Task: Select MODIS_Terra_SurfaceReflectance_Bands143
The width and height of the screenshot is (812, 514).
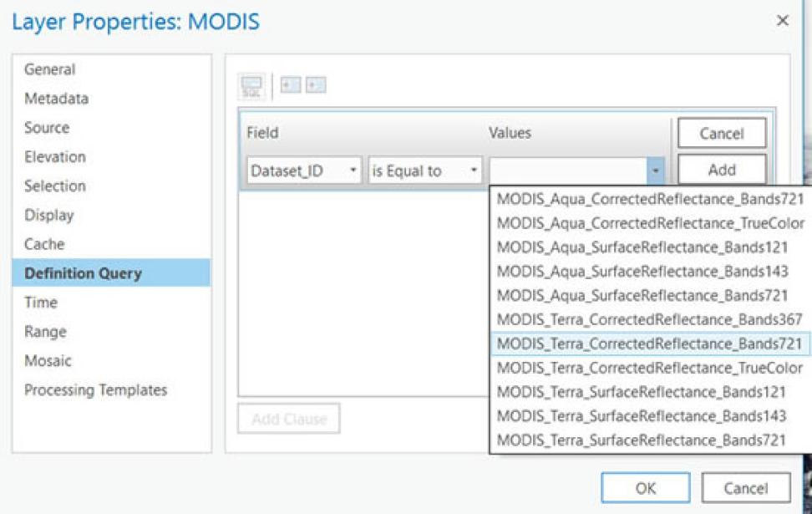Action: (651, 416)
